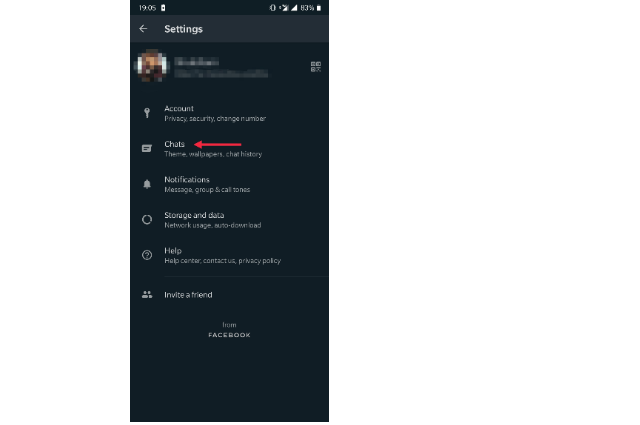
Task: Open Notifications settings
Action: pos(229,184)
